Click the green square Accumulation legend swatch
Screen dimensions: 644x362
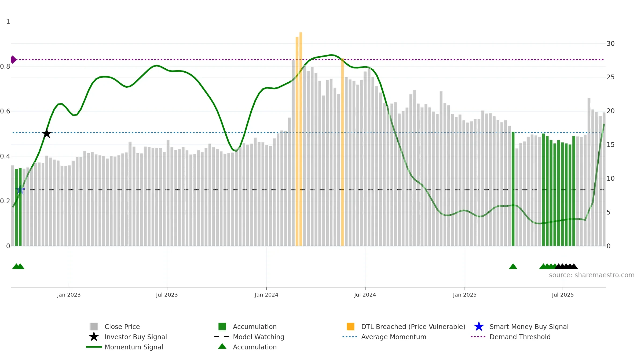click(222, 327)
